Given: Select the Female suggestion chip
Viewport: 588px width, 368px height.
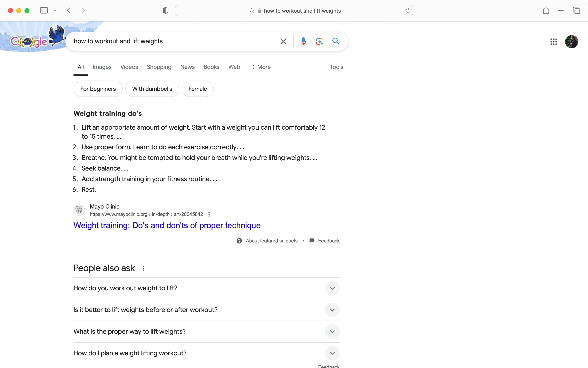Looking at the screenshot, I should [198, 89].
